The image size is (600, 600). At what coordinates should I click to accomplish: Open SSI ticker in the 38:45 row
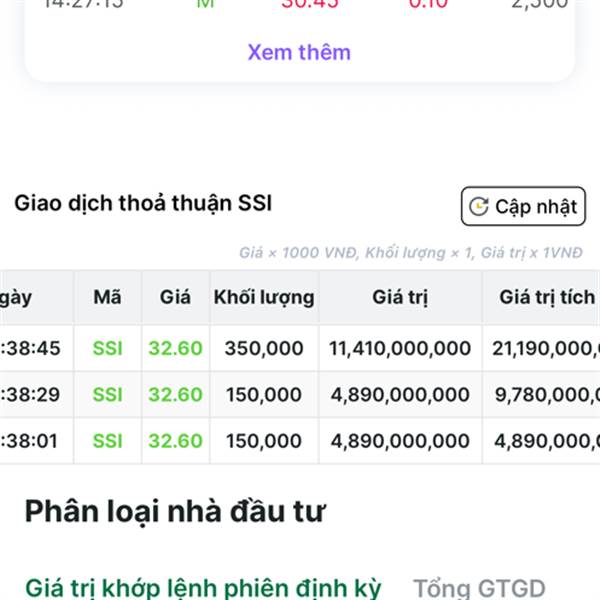point(107,349)
